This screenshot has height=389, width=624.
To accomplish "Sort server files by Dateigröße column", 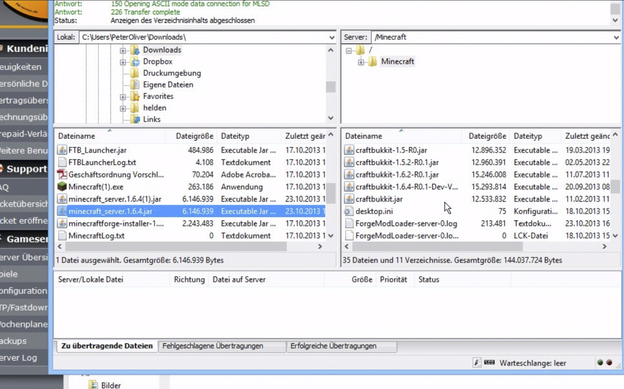I will click(486, 136).
